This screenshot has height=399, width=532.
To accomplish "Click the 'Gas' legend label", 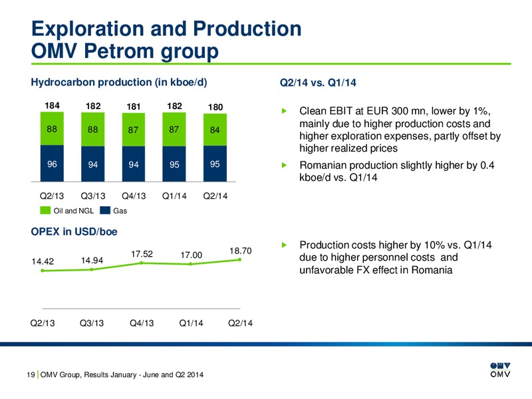I will click(120, 211).
